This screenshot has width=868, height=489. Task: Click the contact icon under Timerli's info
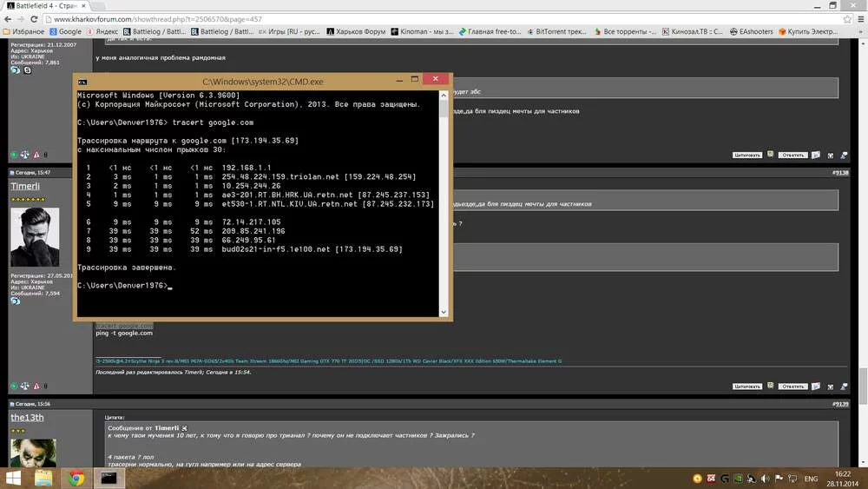16,301
